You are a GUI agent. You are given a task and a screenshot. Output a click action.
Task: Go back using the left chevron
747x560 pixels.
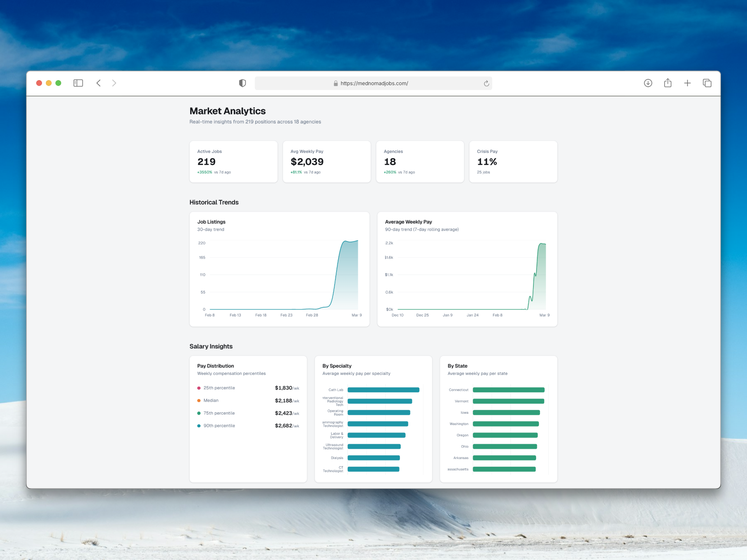(x=98, y=83)
